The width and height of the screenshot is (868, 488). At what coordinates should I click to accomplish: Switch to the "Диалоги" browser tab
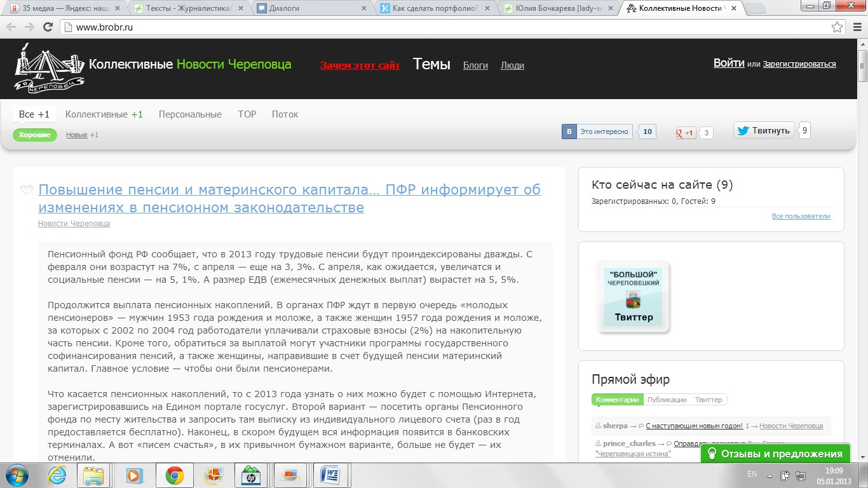(x=311, y=9)
